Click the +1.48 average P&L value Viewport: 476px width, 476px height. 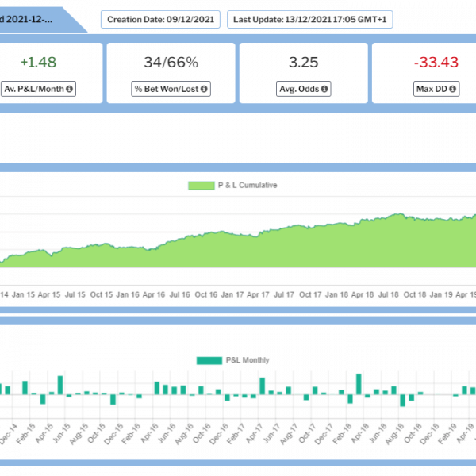click(x=38, y=63)
